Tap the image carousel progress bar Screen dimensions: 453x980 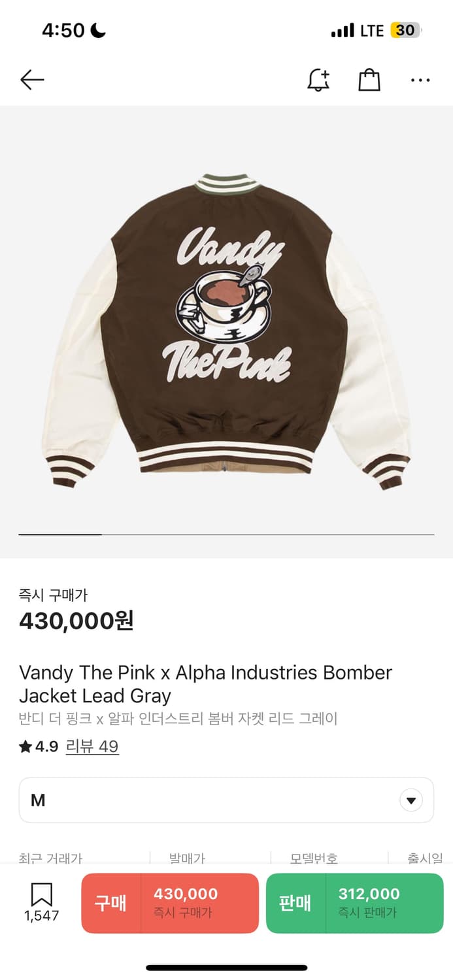[226, 534]
